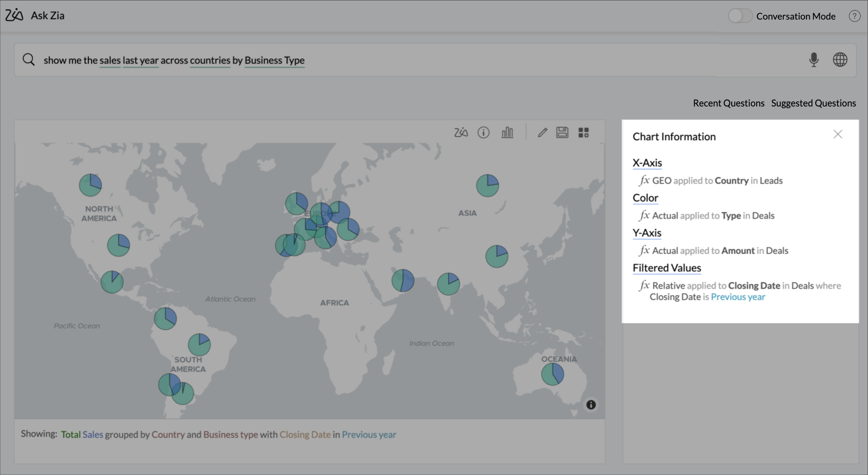Click the Y-Axis heading in Chart Information

(x=647, y=233)
